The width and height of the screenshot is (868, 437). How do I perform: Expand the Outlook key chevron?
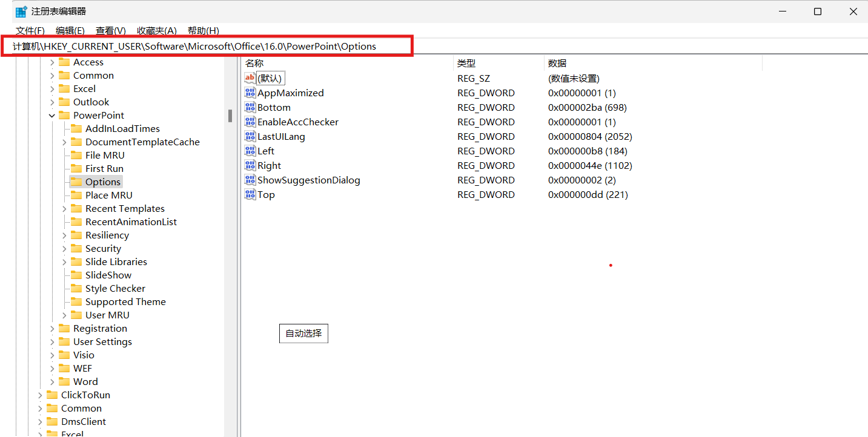click(x=52, y=102)
